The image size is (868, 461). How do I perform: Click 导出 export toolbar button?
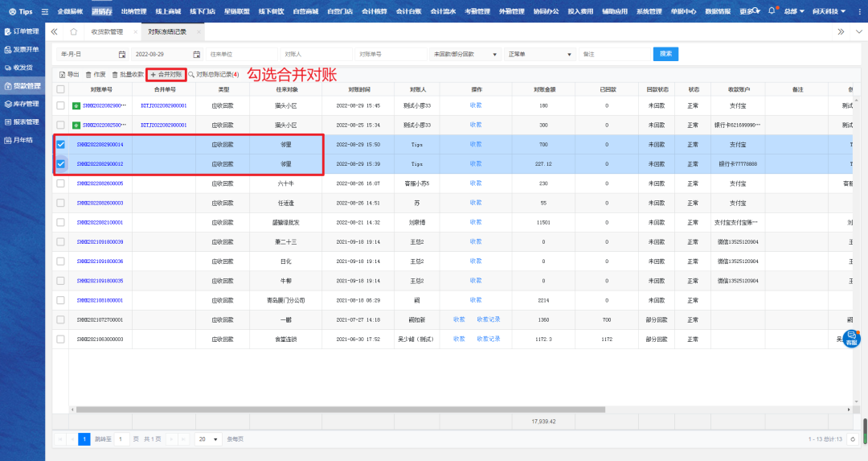click(69, 74)
